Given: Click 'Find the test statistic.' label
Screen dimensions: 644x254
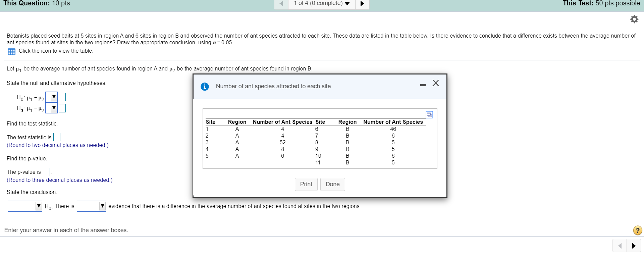Looking at the screenshot, I should [x=32, y=124].
